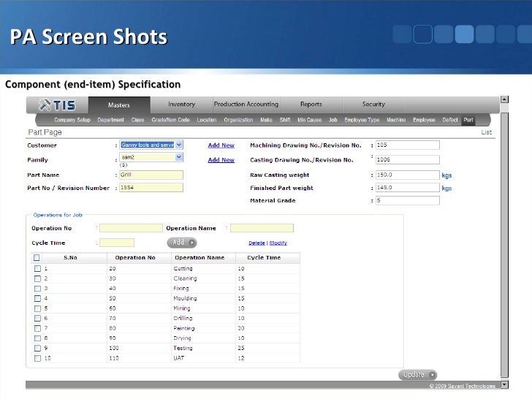Open the Masters tab
Image resolution: width=532 pixels, height=399 pixels.
point(119,105)
